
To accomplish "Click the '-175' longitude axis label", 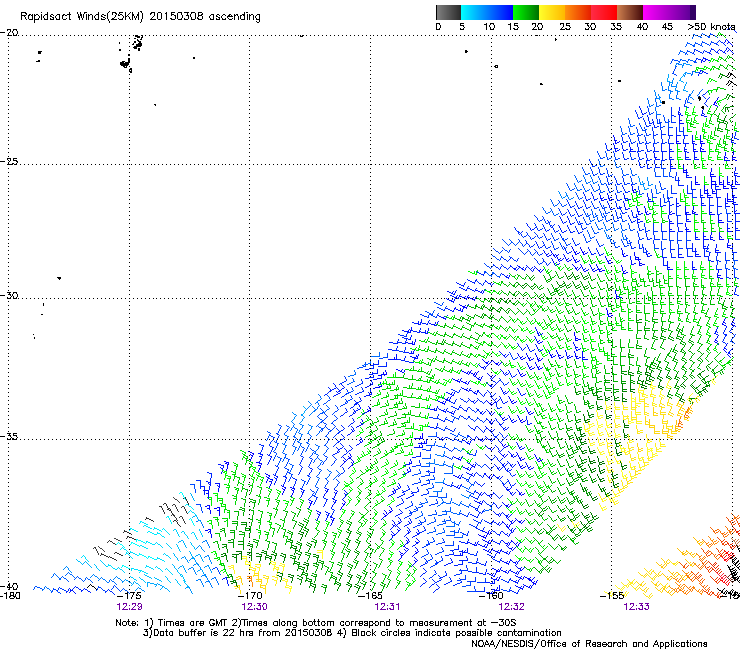I will click(129, 596).
